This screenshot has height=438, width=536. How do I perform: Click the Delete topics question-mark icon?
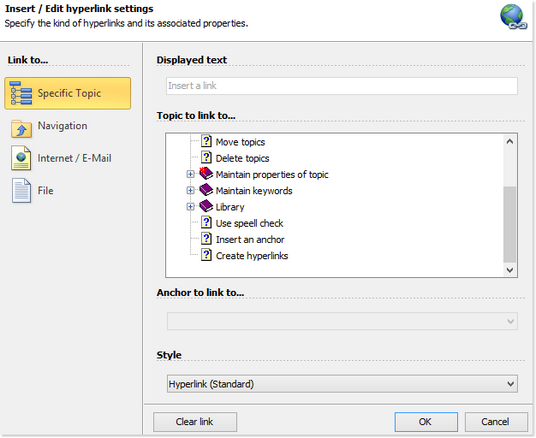pyautogui.click(x=206, y=157)
